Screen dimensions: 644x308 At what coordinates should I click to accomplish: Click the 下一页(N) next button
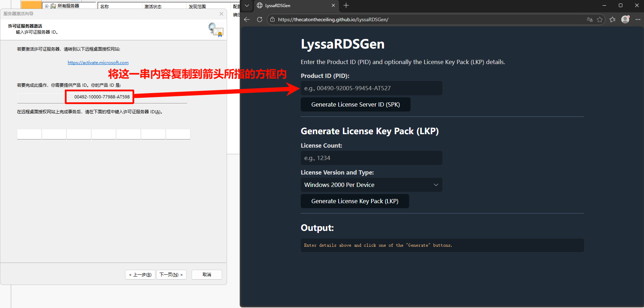pyautogui.click(x=171, y=275)
